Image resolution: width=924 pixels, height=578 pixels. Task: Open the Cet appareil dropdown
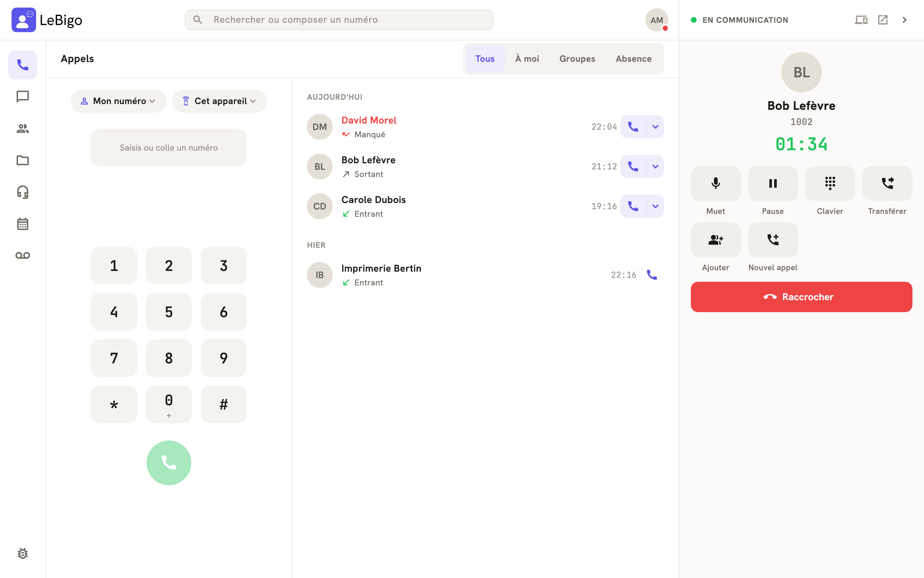[x=219, y=101]
